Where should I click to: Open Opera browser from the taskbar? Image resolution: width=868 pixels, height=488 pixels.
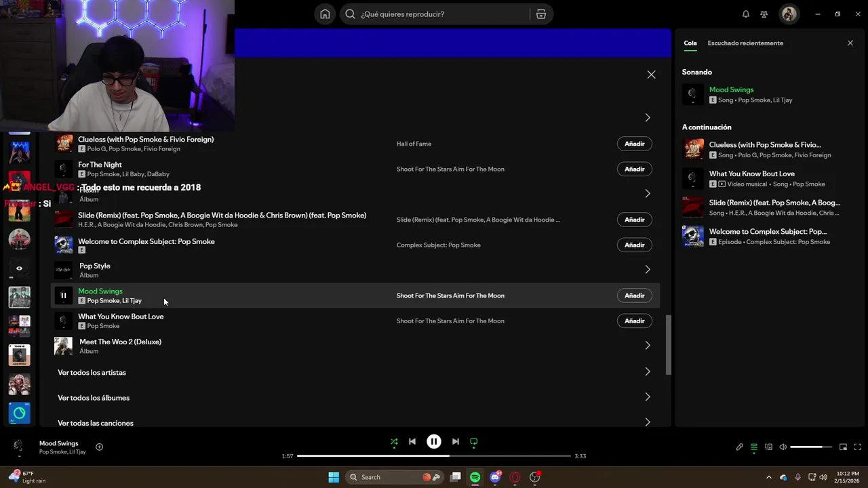(x=515, y=477)
